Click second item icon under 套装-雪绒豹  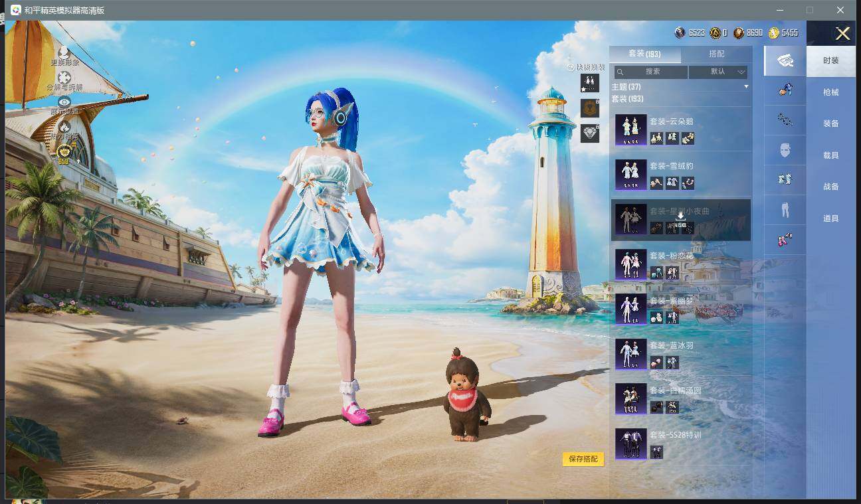pyautogui.click(x=672, y=183)
